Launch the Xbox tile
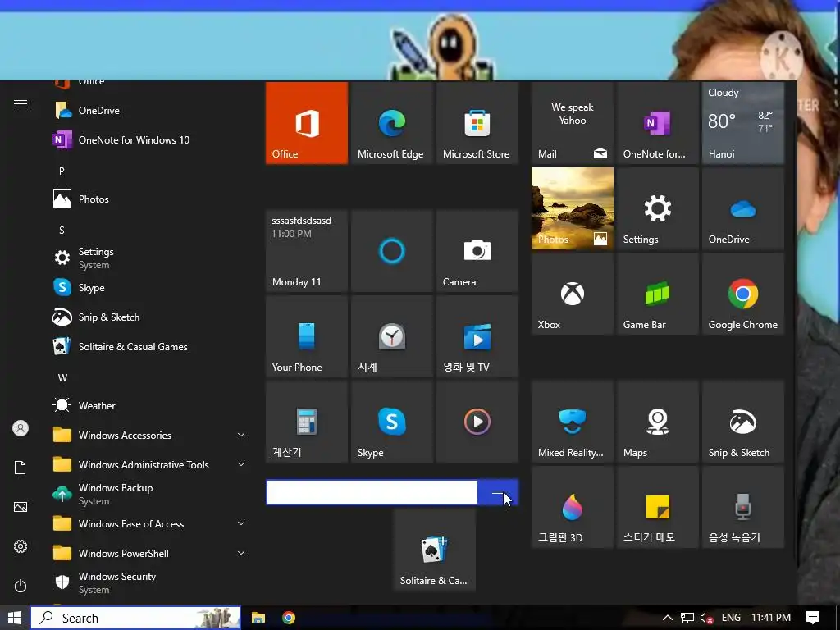The image size is (840, 630). pyautogui.click(x=572, y=294)
